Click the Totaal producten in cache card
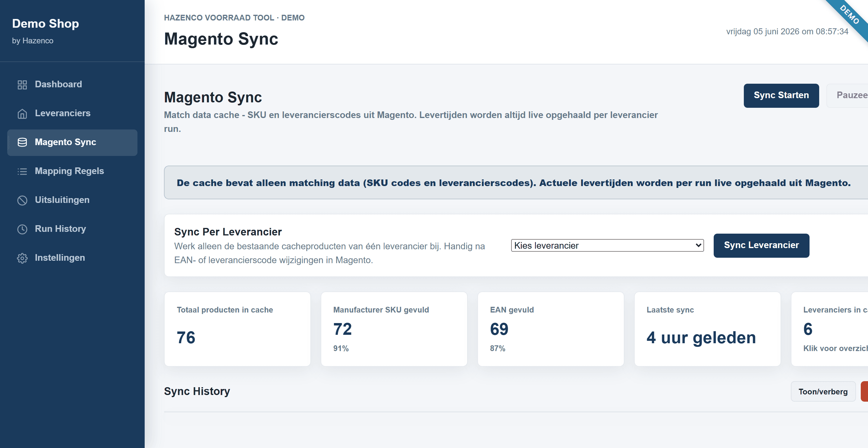The image size is (868, 448). click(x=237, y=329)
